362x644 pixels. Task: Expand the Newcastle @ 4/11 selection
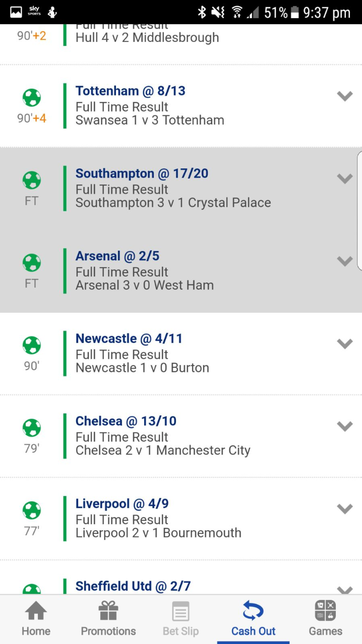[345, 344]
